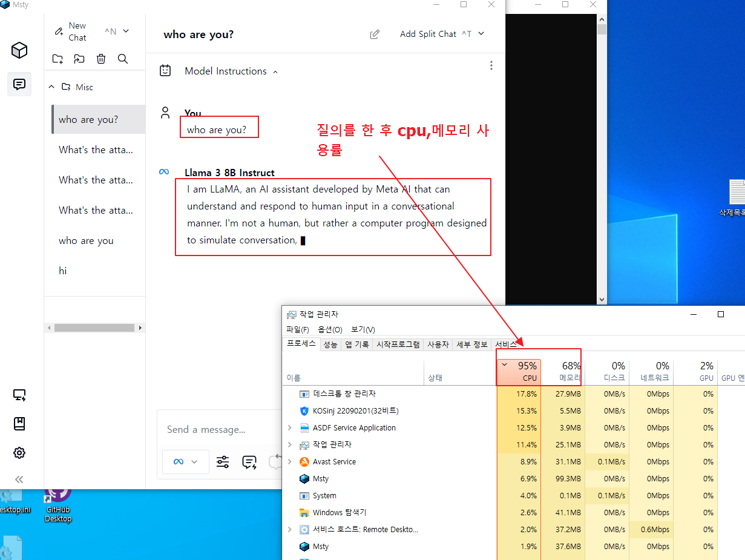Sort processes by the 네트워크 column header
The image size is (745, 560).
651,372
